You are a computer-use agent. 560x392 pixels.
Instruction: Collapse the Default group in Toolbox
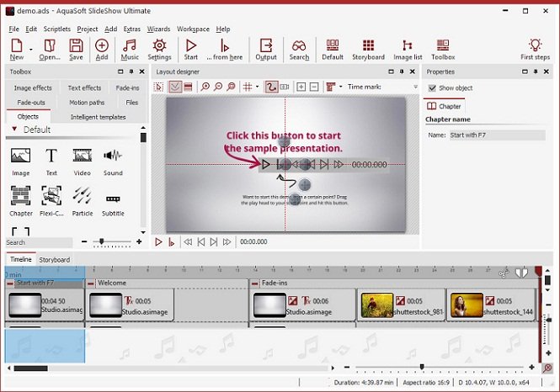coord(14,129)
